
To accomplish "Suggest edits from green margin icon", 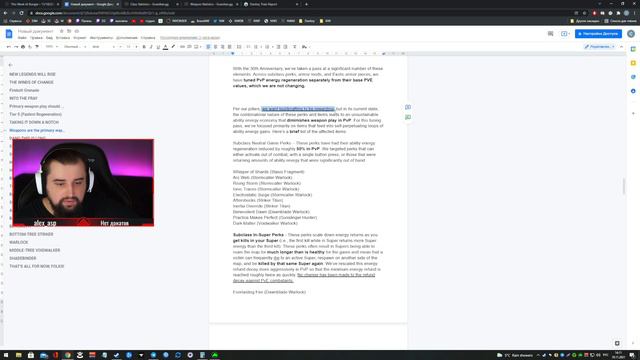I will pyautogui.click(x=408, y=118).
